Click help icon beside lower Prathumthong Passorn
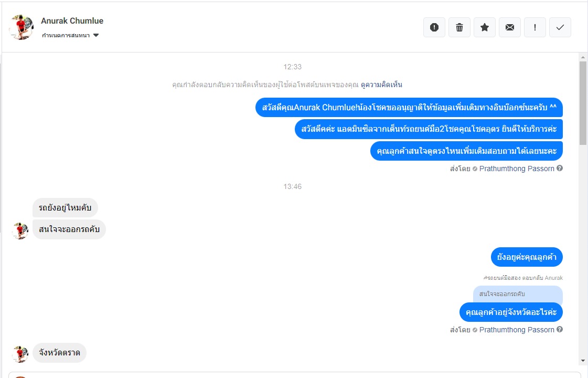 (x=560, y=329)
